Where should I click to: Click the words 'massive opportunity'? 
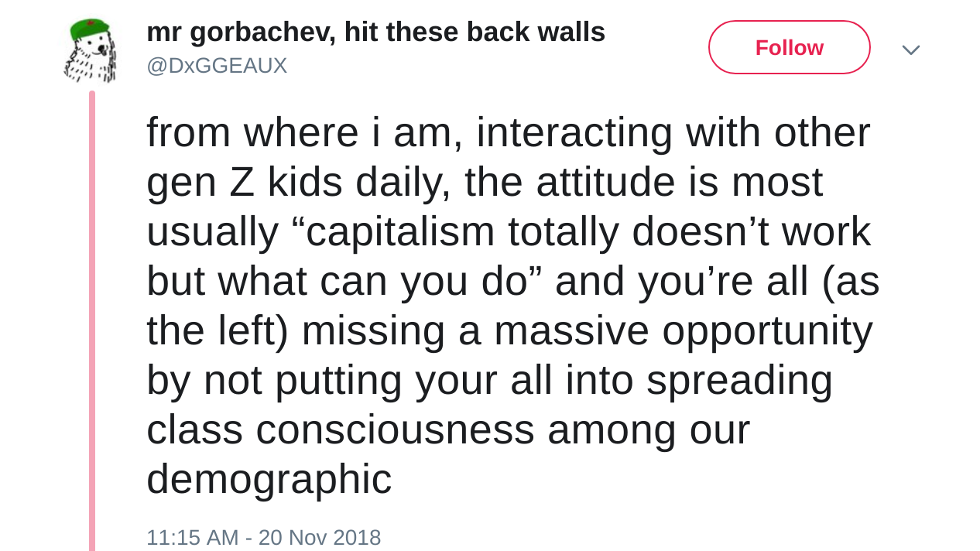683,330
